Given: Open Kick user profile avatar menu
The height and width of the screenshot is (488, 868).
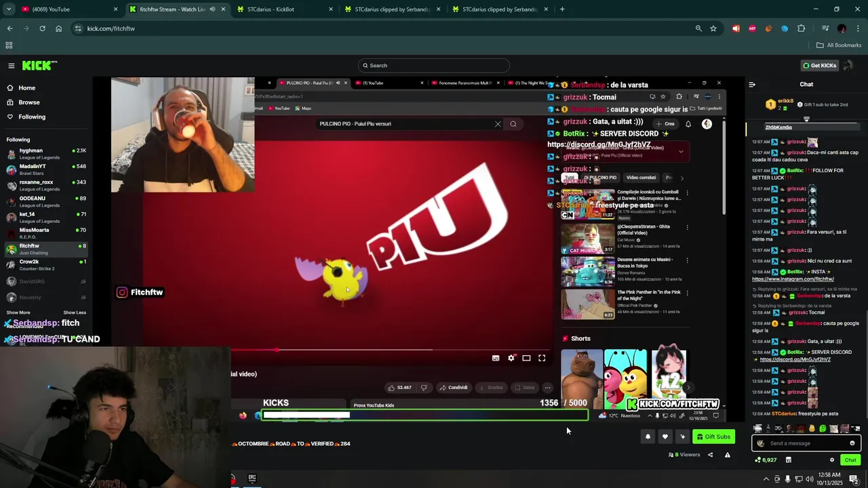Looking at the screenshot, I should [848, 66].
